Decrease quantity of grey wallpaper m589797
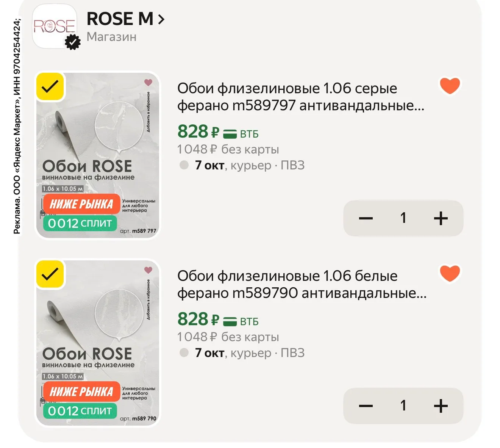Viewport: 500px width, 448px height. coord(366,218)
